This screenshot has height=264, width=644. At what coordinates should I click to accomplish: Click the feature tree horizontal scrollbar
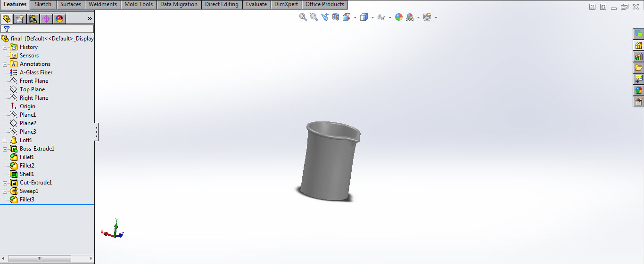click(x=47, y=258)
